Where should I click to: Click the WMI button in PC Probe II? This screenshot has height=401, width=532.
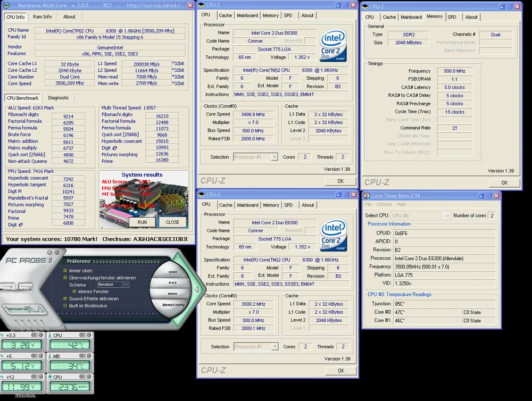(172, 294)
